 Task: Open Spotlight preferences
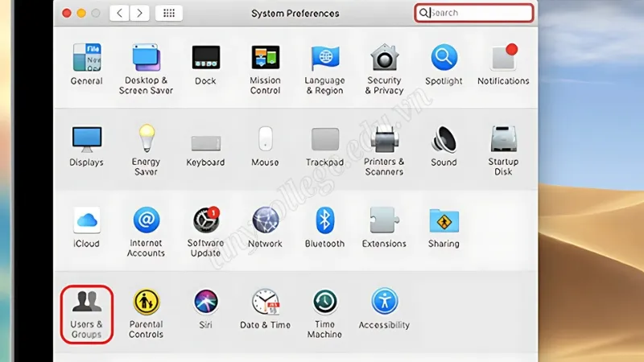(x=444, y=64)
